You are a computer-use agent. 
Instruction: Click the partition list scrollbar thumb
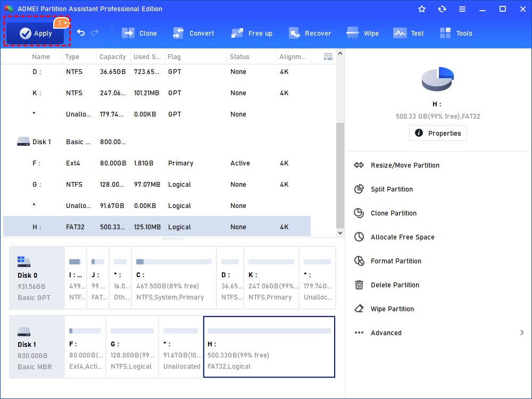point(340,176)
